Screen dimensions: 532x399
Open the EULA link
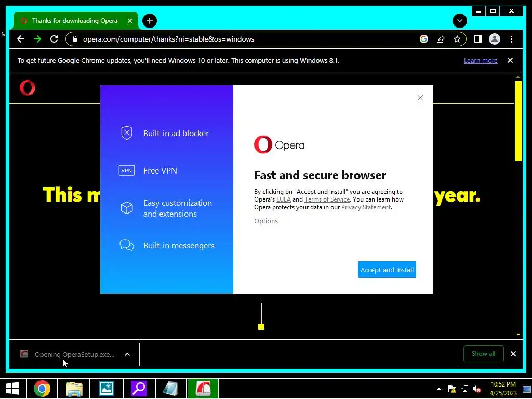[x=283, y=199]
